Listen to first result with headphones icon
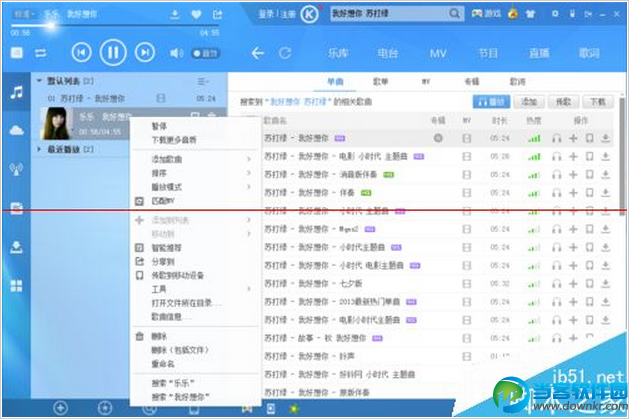The width and height of the screenshot is (629, 420). coord(556,138)
